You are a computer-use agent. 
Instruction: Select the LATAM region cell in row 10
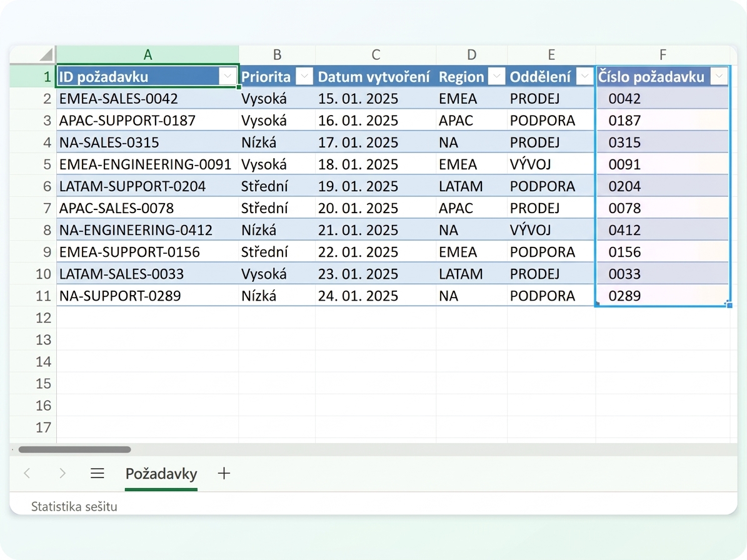(x=471, y=274)
